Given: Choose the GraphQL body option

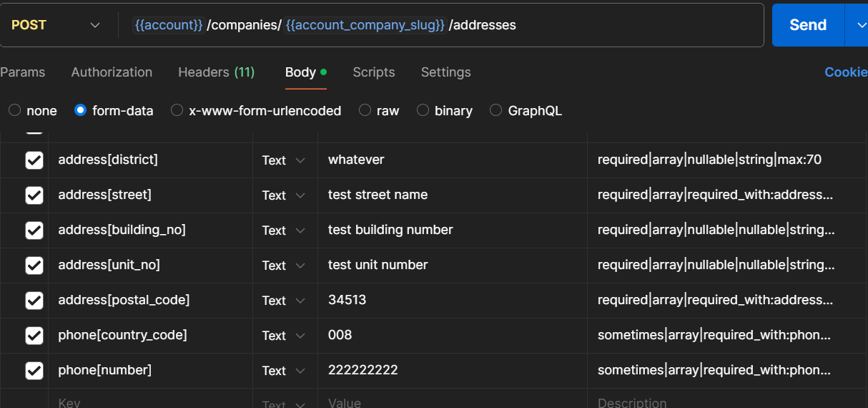Looking at the screenshot, I should coord(496,110).
